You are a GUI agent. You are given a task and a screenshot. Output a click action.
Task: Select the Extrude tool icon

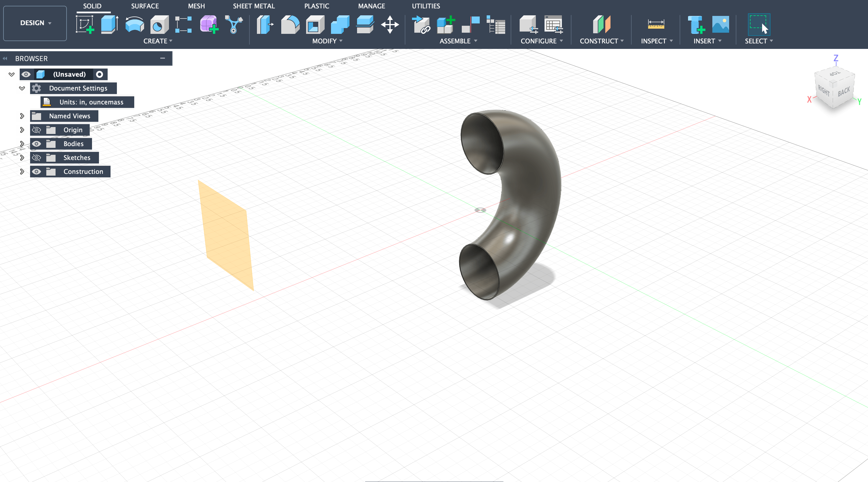[x=109, y=24]
